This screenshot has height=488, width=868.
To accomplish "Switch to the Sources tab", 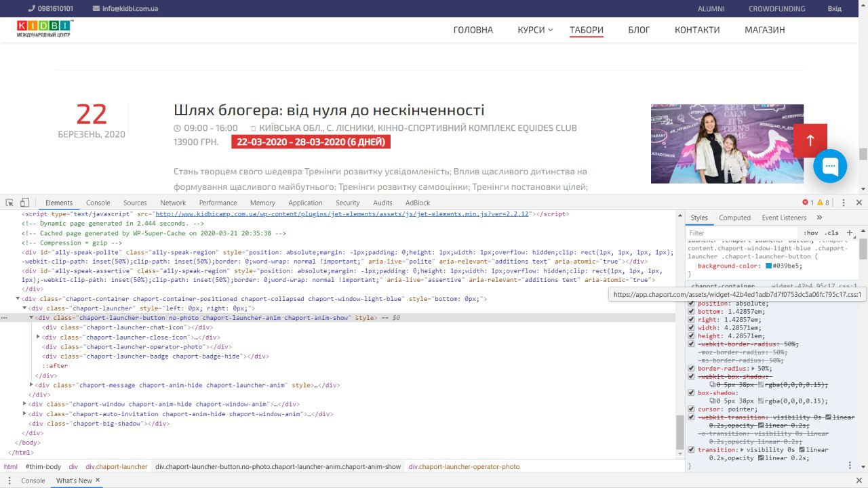I will 135,203.
